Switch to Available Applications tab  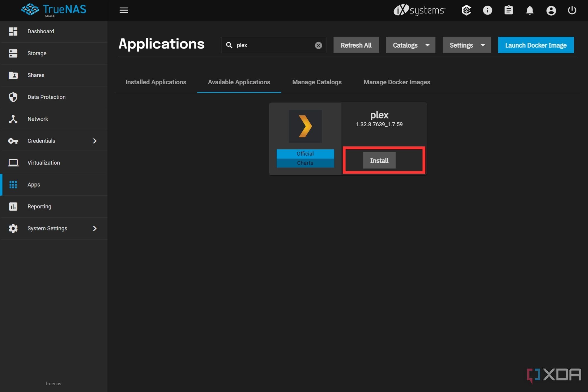[x=239, y=82]
